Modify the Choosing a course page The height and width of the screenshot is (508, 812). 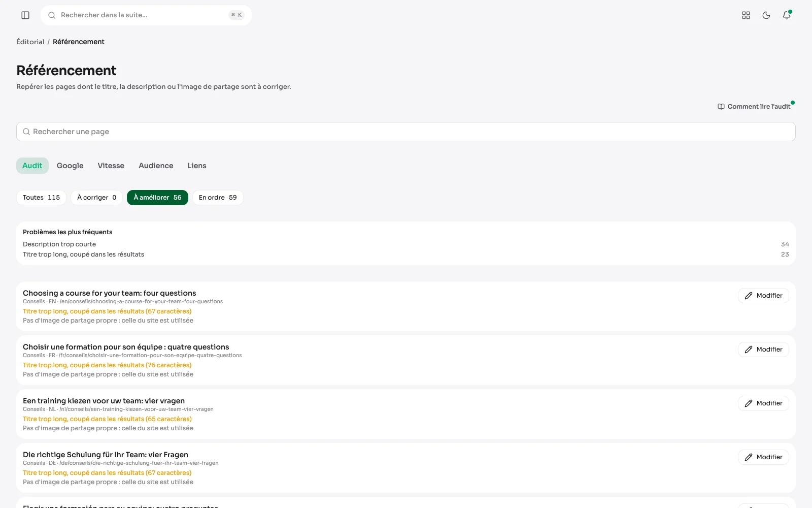coord(763,296)
